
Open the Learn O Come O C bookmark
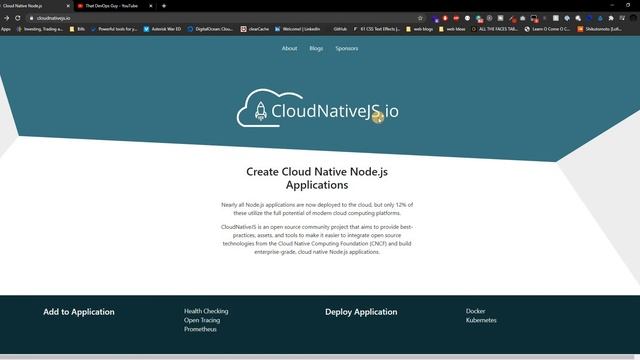click(x=547, y=29)
